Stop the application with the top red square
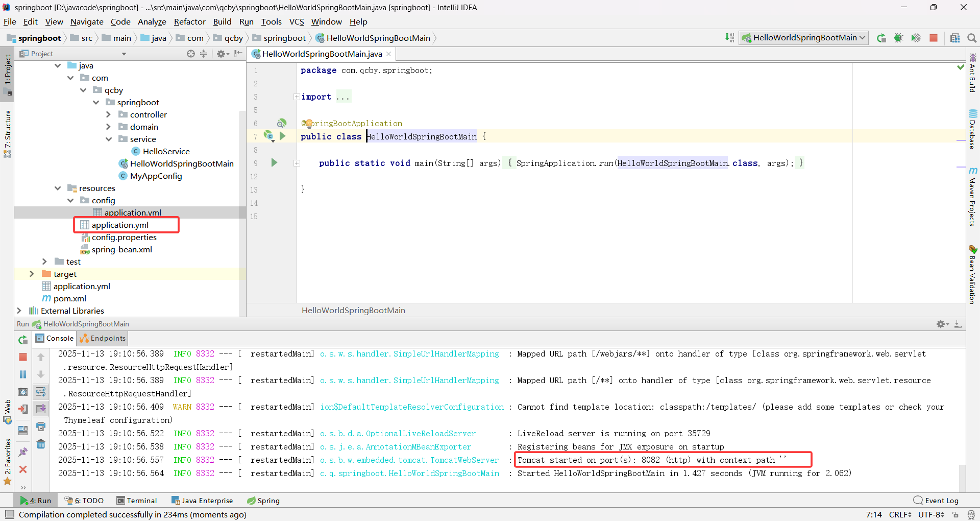980x521 pixels. click(934, 38)
